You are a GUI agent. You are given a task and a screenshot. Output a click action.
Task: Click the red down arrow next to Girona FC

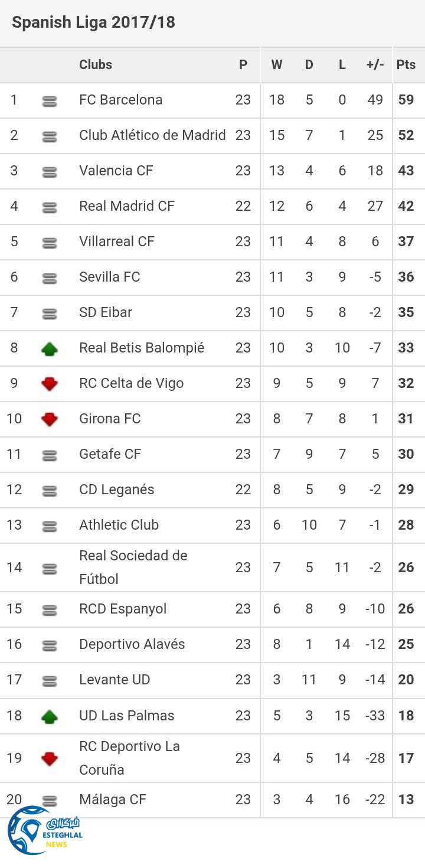click(50, 420)
